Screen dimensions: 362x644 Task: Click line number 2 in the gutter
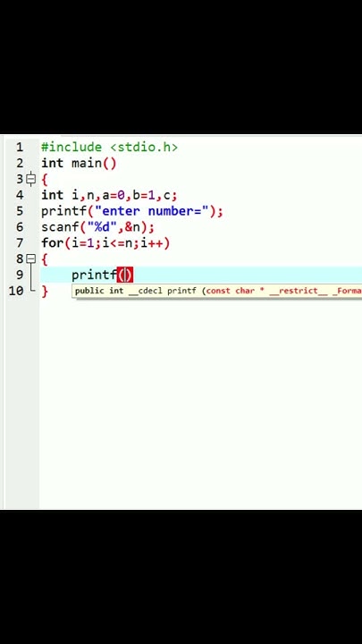point(20,163)
